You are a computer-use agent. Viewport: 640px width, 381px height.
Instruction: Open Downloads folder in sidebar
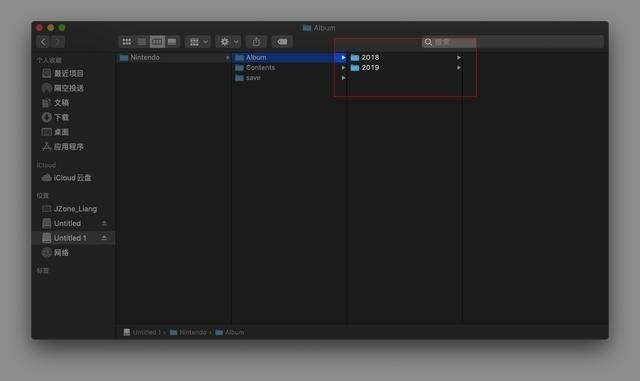tap(56, 118)
